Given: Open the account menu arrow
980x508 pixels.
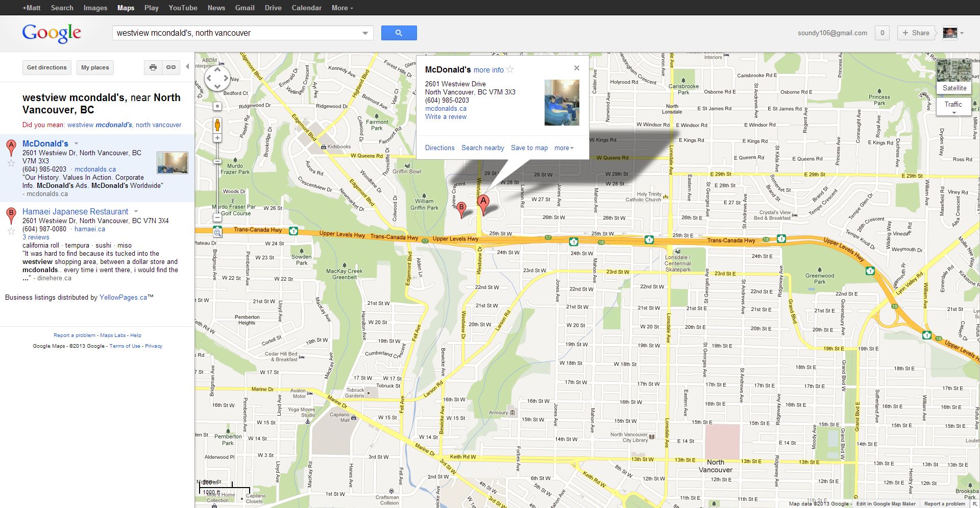Looking at the screenshot, I should pos(962,33).
